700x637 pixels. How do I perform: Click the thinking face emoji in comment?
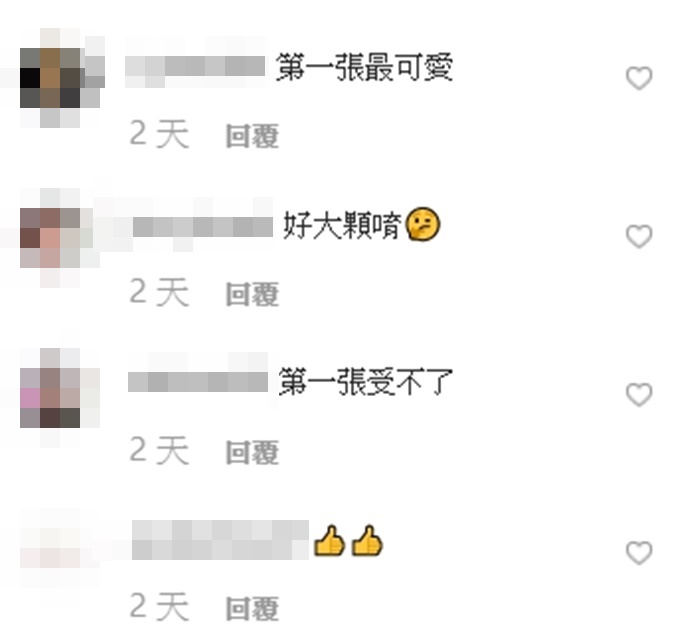tap(423, 224)
